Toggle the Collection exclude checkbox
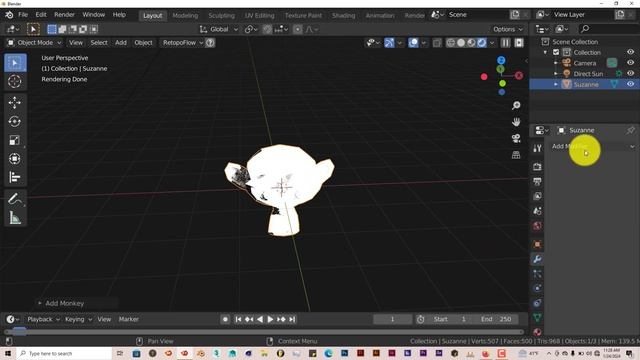The image size is (640, 360). [556, 52]
